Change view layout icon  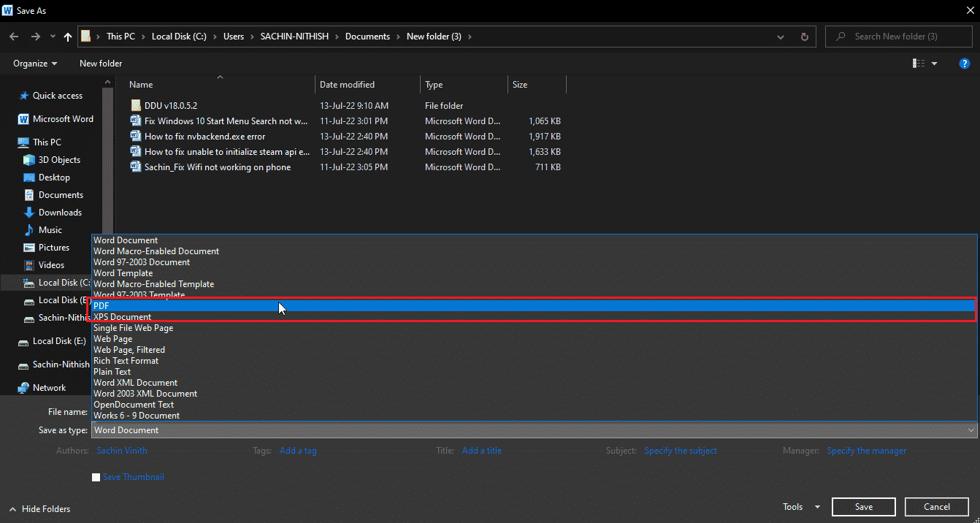pos(919,64)
